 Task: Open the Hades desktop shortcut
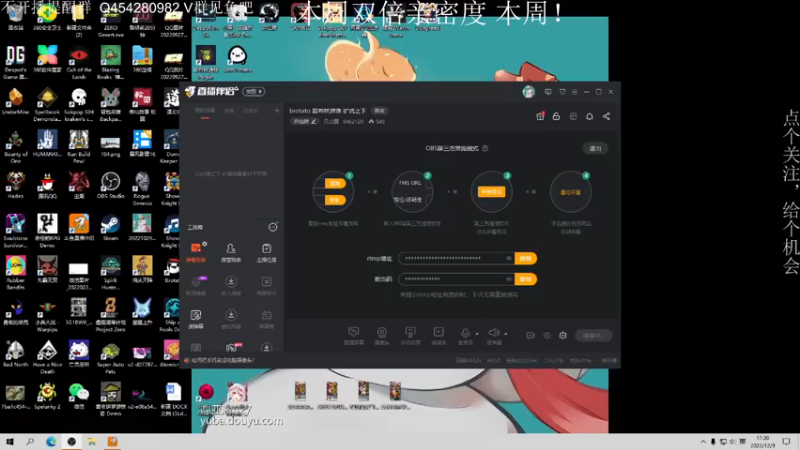pyautogui.click(x=15, y=185)
